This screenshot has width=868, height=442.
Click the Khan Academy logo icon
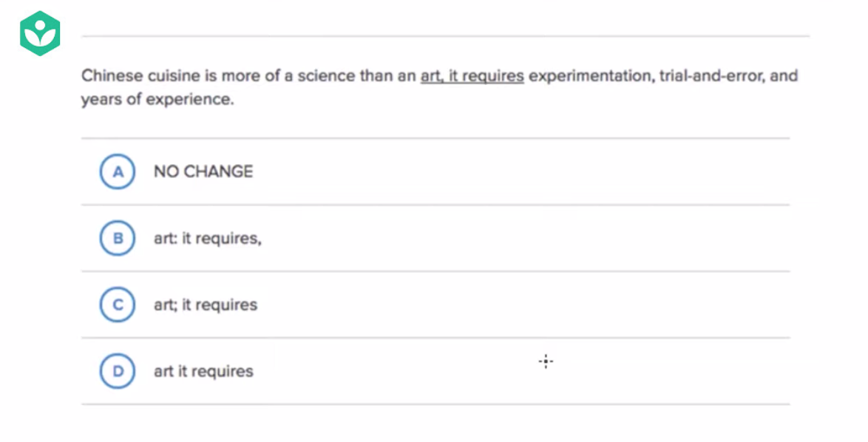[x=40, y=33]
